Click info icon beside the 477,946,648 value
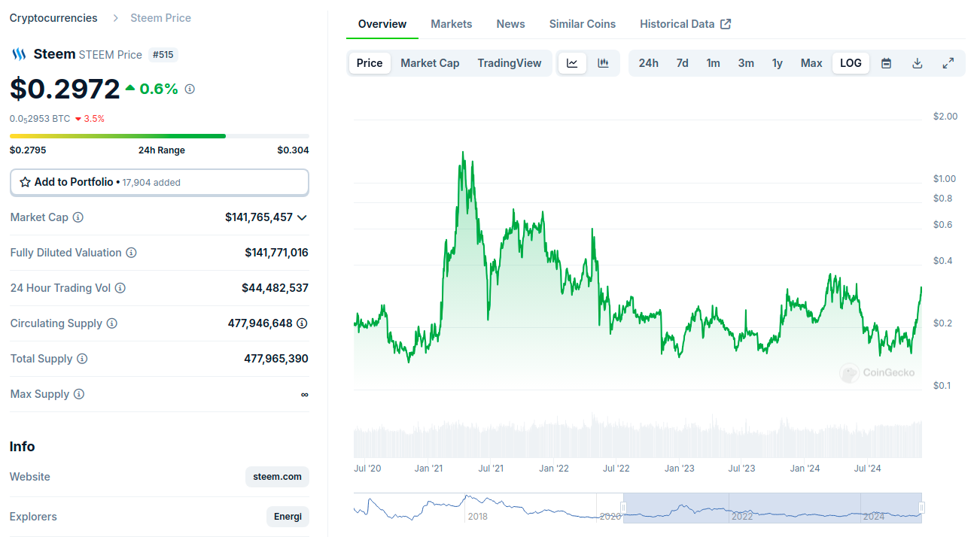Image resolution: width=980 pixels, height=537 pixels. coord(302,323)
